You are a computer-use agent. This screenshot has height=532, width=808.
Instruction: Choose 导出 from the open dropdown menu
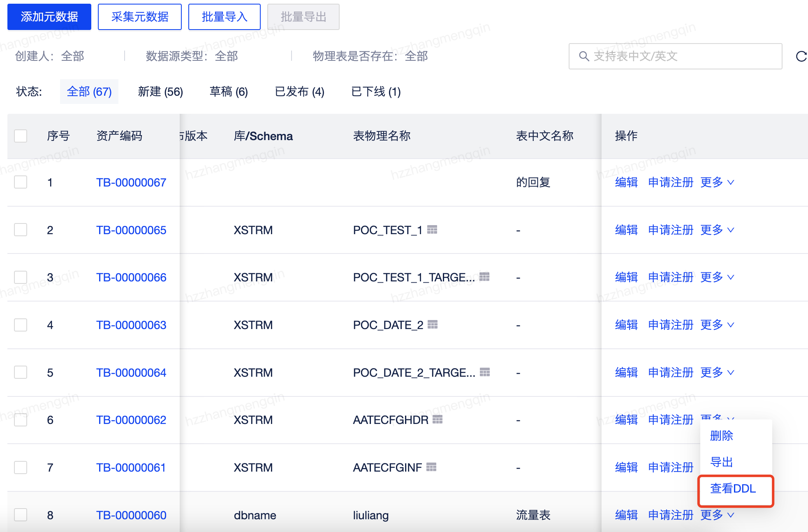[721, 462]
